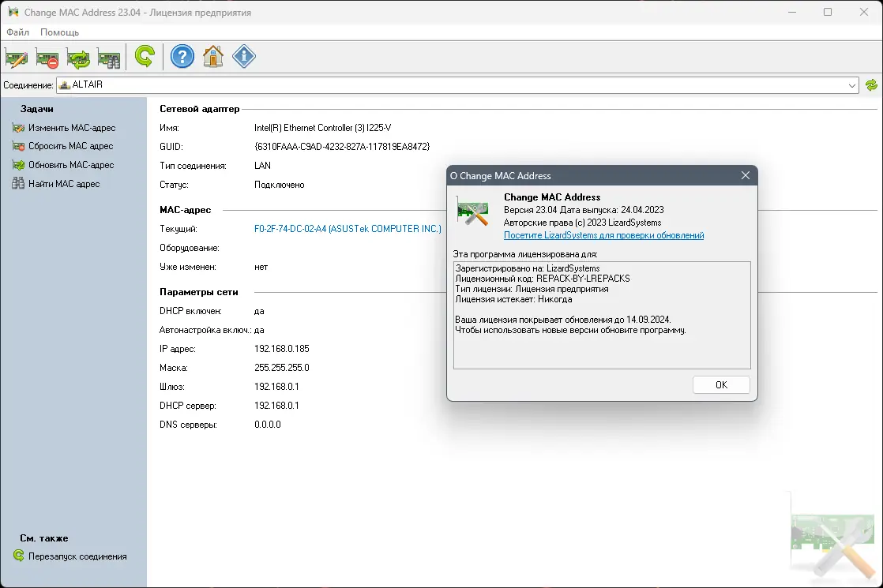This screenshot has height=588, width=883.
Task: Click the blue diamond info icon
Action: 244,56
